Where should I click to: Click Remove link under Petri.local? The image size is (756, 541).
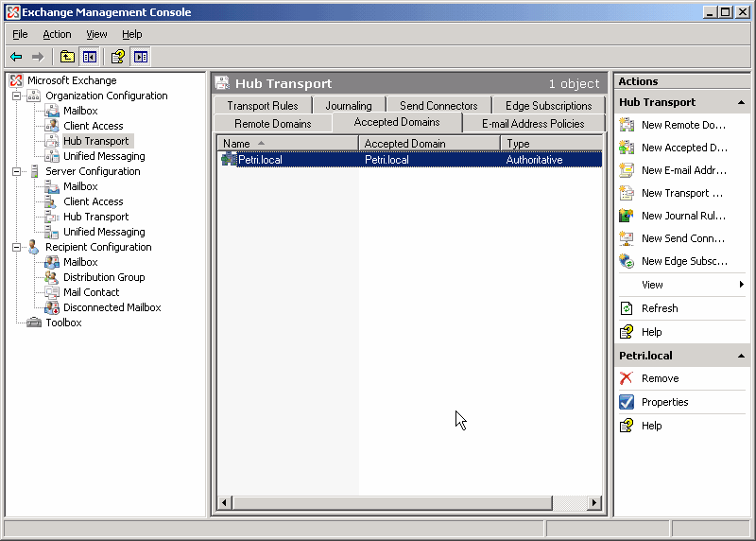[x=660, y=378]
